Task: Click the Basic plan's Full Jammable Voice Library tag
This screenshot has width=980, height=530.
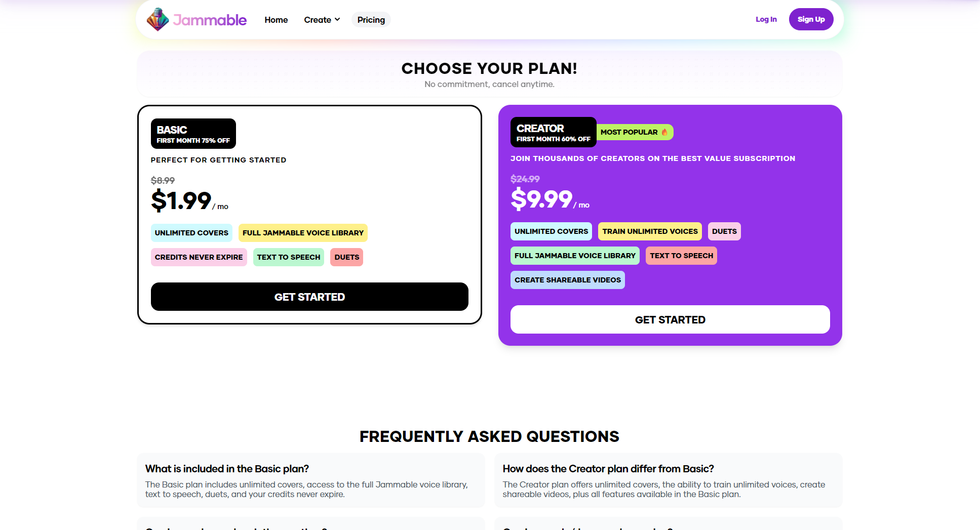Action: (303, 233)
